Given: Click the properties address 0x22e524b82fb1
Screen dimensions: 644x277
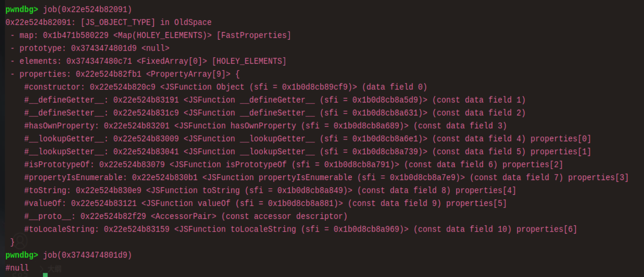Looking at the screenshot, I should tap(108, 74).
